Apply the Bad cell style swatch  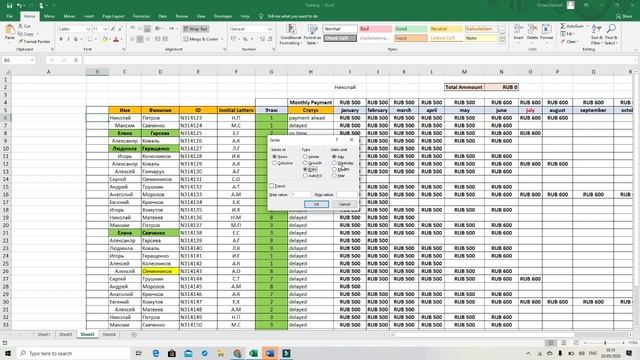pos(375,29)
